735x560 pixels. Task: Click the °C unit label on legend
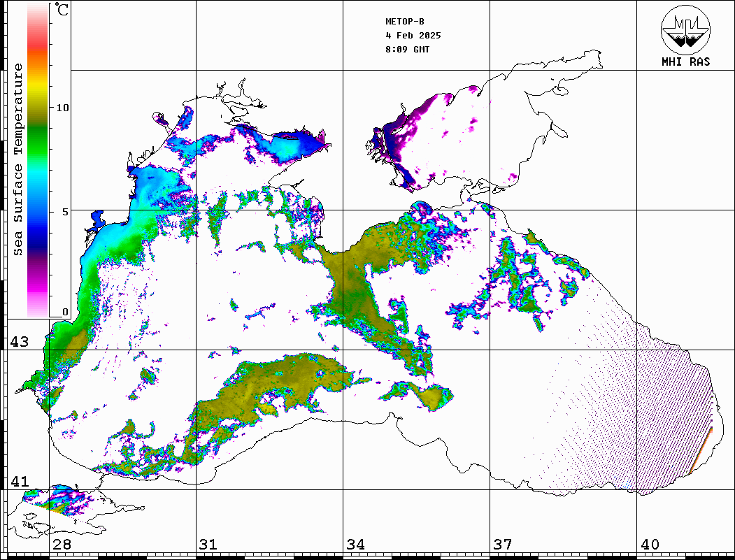tap(62, 9)
